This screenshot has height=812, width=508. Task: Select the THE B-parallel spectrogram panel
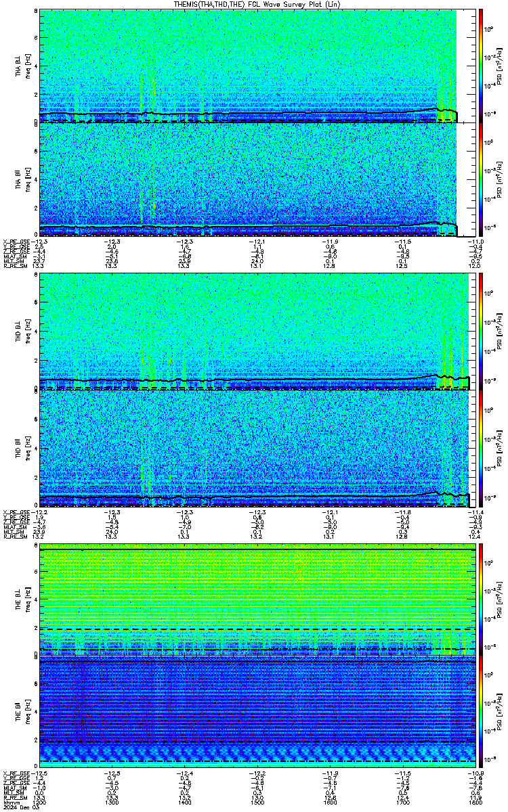pyautogui.click(x=258, y=713)
